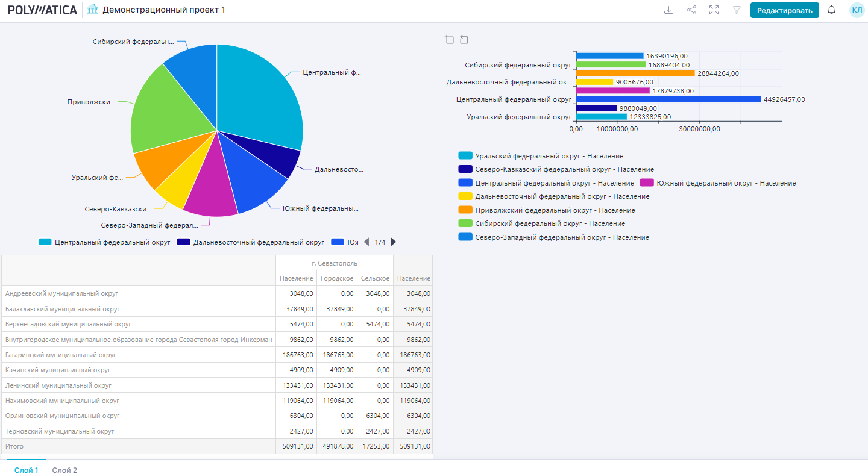The width and height of the screenshot is (868, 474).
Task: Switch to the Слой 2 tab
Action: point(64,470)
